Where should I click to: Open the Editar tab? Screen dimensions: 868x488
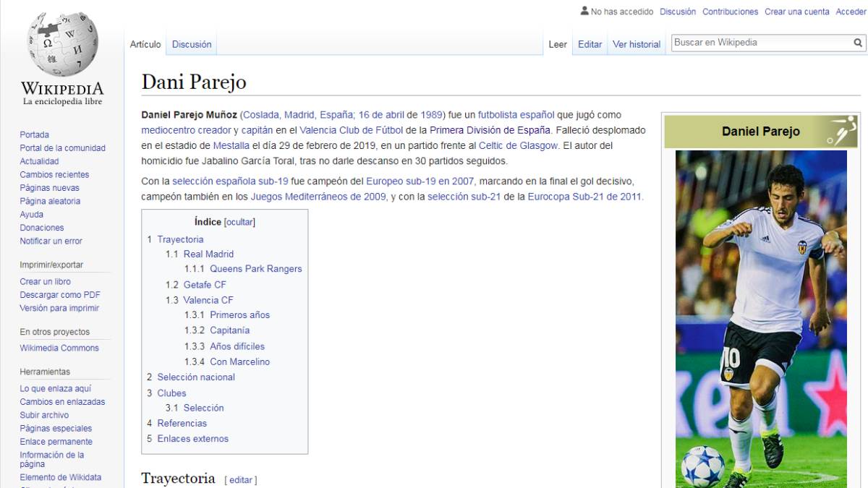(x=590, y=44)
